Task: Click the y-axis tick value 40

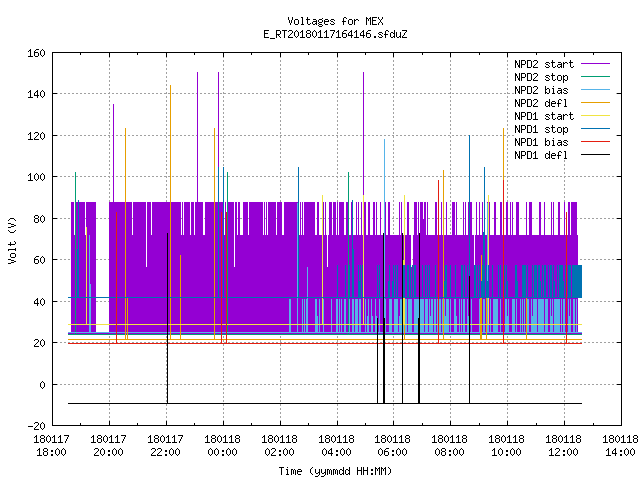Action: (x=39, y=302)
